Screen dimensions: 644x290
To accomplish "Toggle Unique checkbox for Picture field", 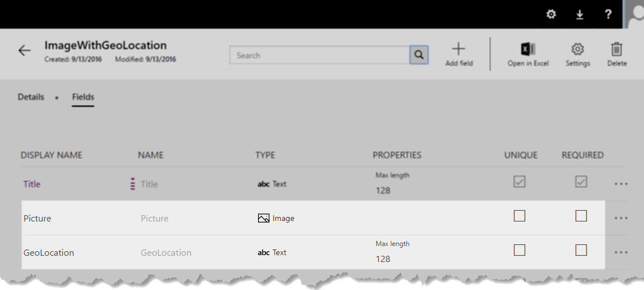I will pyautogui.click(x=520, y=216).
